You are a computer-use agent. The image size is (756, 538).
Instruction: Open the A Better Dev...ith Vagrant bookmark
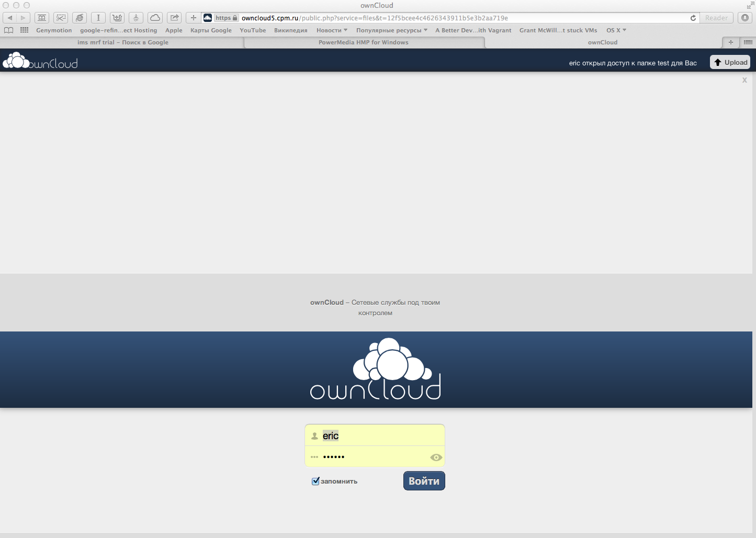[473, 30]
